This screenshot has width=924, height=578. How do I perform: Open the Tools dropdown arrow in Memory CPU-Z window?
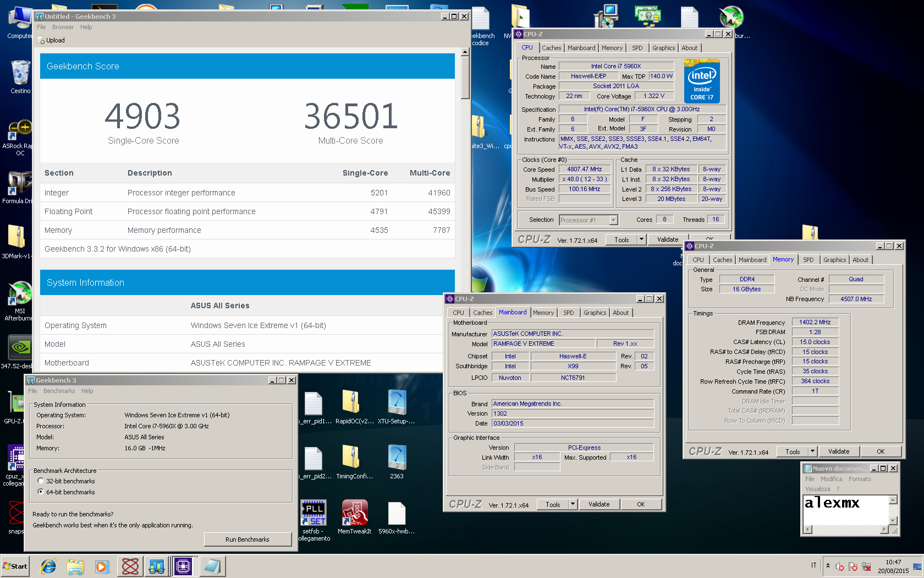pyautogui.click(x=812, y=451)
